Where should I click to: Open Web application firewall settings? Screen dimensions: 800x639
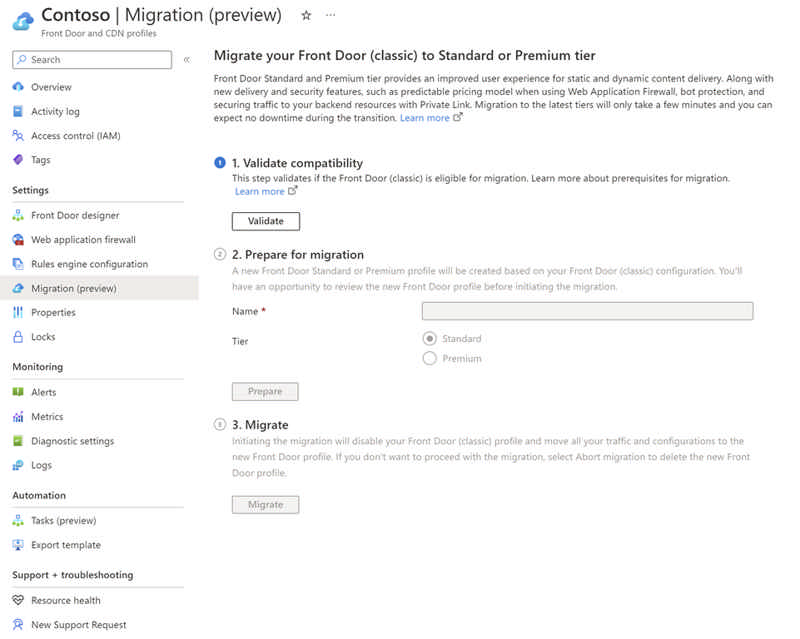[83, 239]
